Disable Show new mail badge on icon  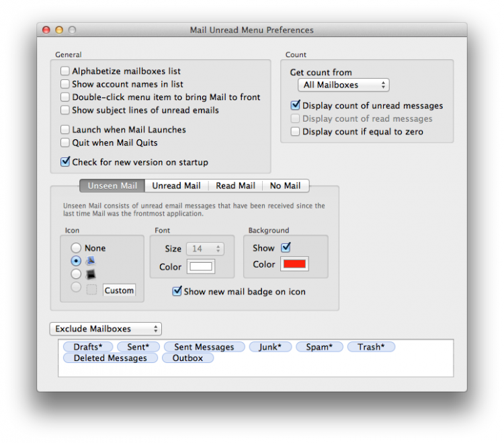tap(177, 291)
